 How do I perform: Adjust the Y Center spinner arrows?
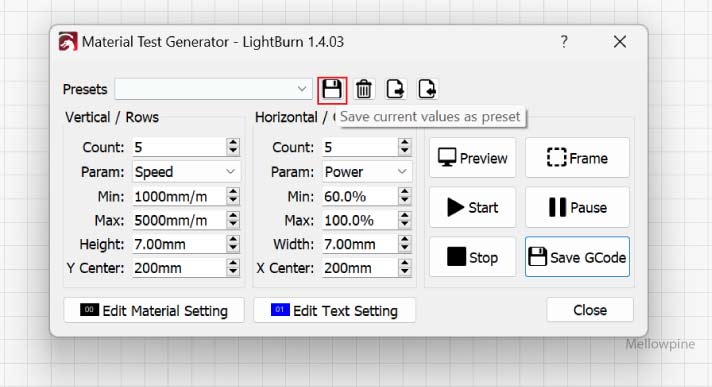click(233, 268)
